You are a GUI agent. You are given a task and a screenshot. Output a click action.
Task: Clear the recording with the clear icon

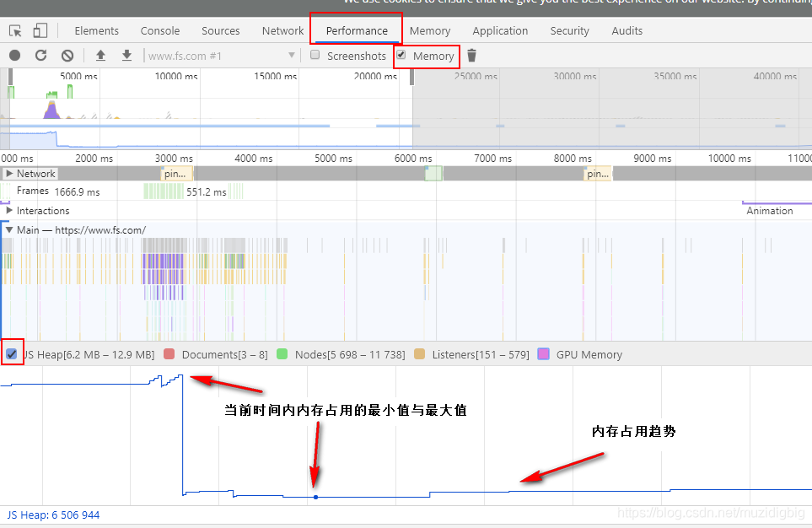point(67,56)
